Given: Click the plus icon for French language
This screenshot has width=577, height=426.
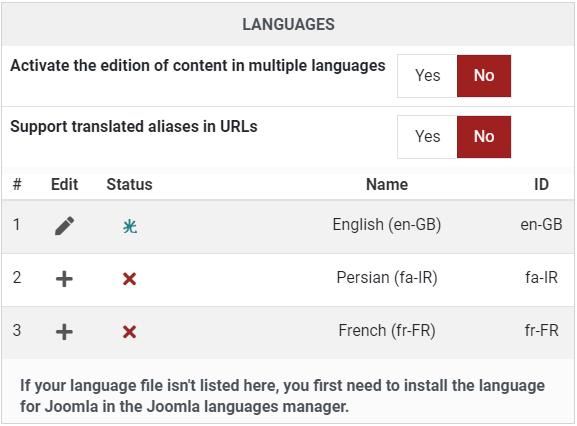Looking at the screenshot, I should click(x=64, y=332).
